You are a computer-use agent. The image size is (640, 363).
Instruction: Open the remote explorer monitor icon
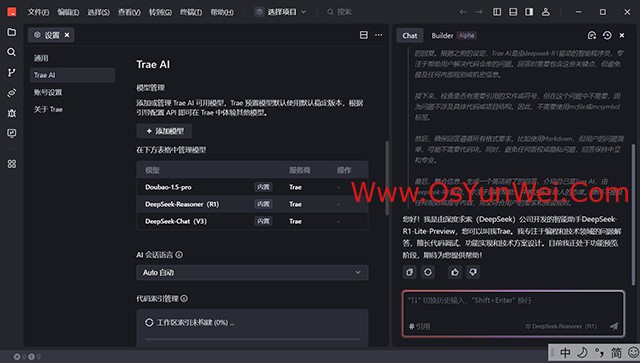(11, 133)
